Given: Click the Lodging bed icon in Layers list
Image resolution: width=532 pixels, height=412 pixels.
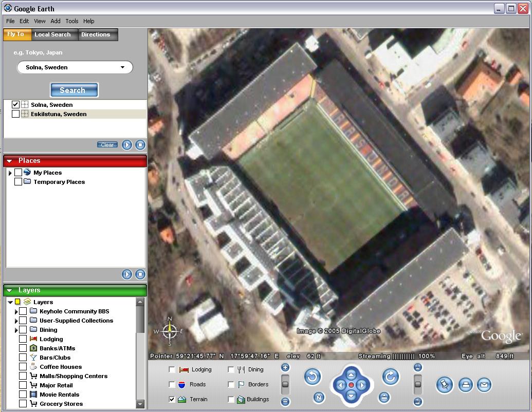Looking at the screenshot, I should click(x=33, y=339).
